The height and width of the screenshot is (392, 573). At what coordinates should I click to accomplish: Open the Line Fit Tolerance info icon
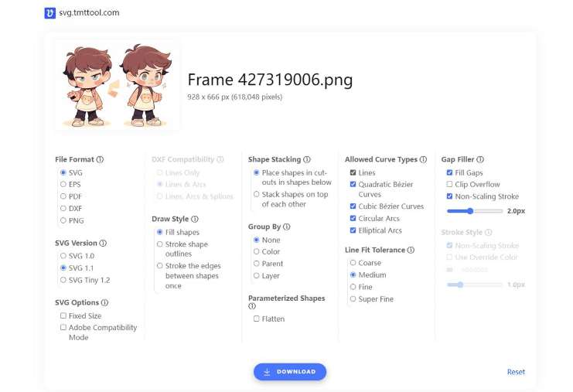(411, 251)
